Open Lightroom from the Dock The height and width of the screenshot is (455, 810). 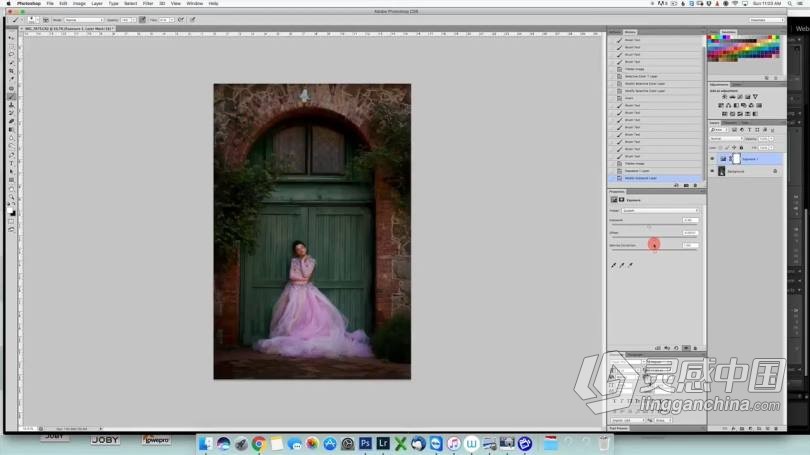(x=383, y=443)
